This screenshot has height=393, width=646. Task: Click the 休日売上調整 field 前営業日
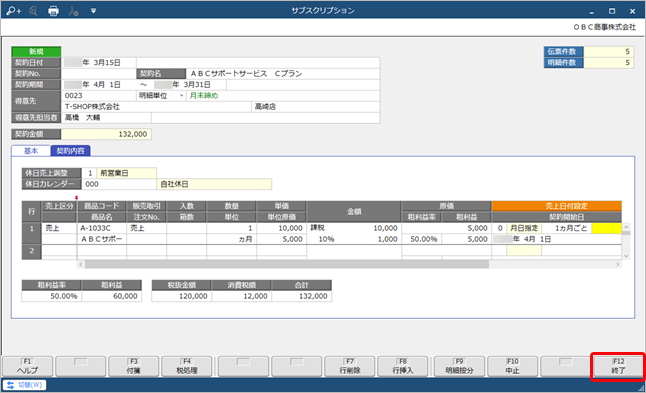click(x=126, y=173)
